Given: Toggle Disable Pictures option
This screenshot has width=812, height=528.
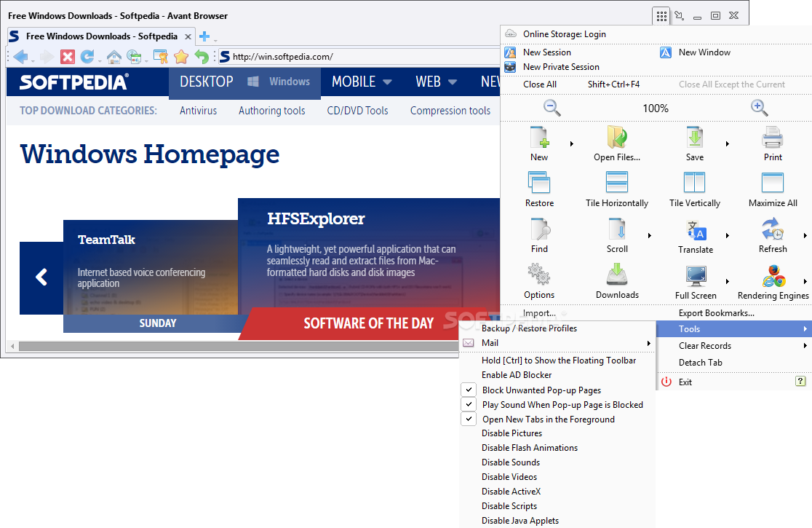Looking at the screenshot, I should tap(512, 433).
